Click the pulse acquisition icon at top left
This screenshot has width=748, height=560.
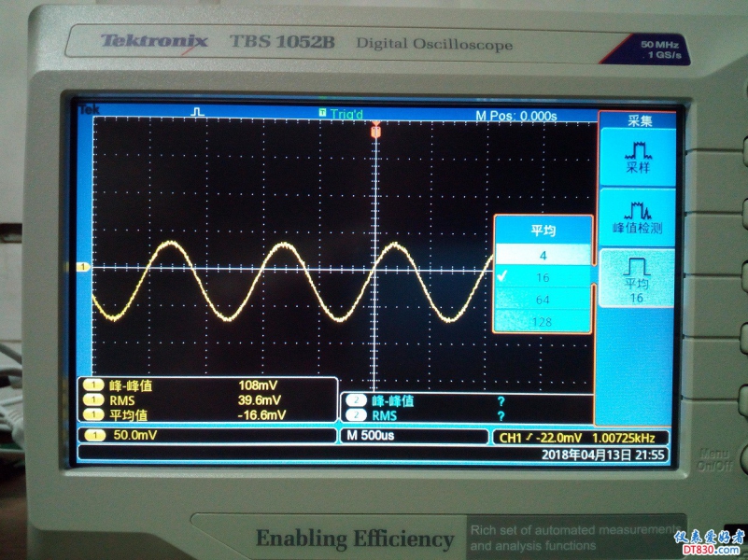tap(197, 112)
